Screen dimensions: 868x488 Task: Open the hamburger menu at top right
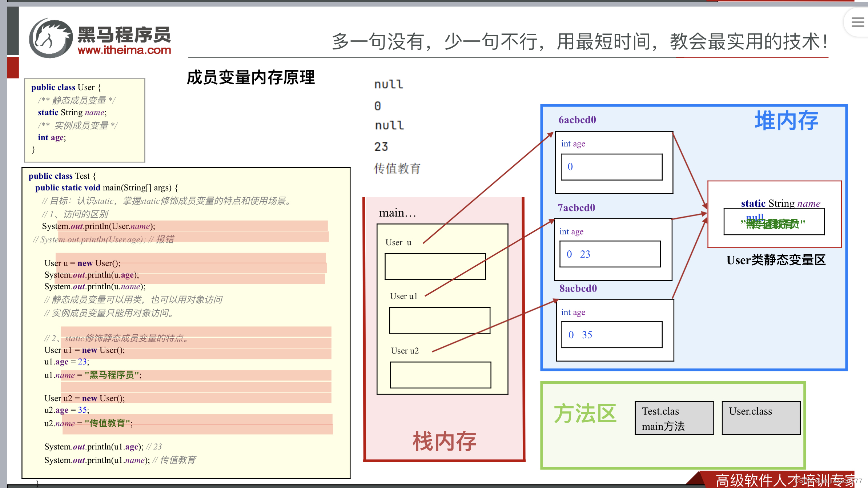point(857,23)
